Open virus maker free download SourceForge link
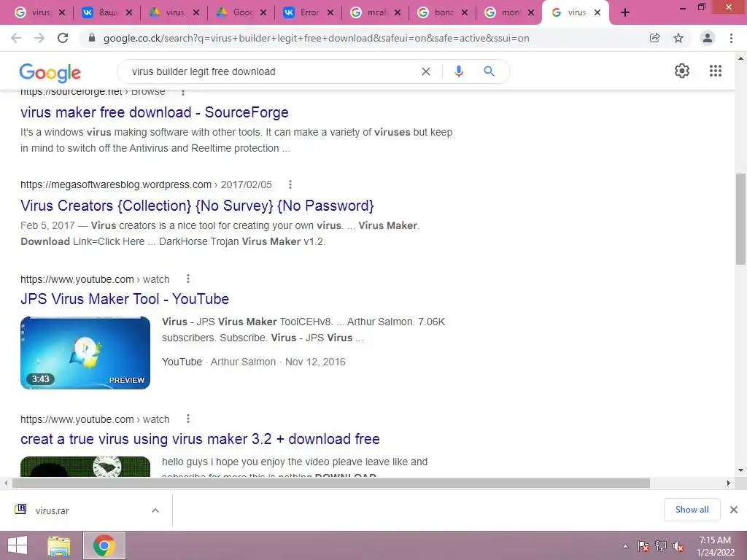The width and height of the screenshot is (747, 560). [x=155, y=112]
